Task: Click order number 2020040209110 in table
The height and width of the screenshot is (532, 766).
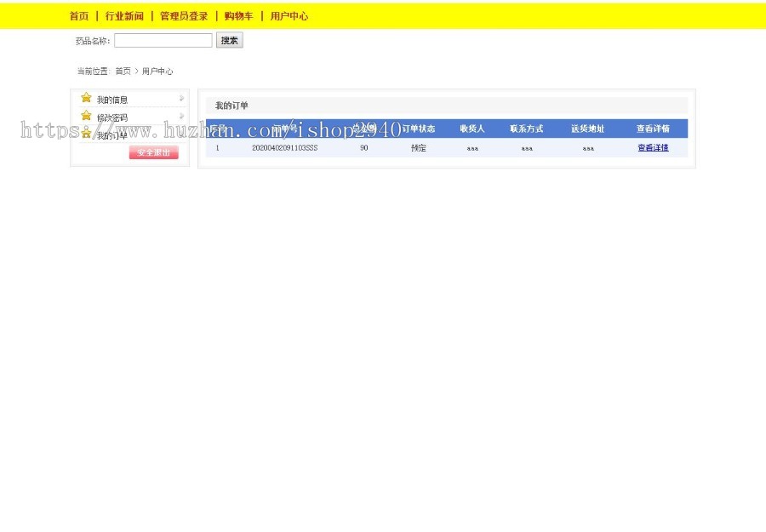Action: click(x=284, y=148)
